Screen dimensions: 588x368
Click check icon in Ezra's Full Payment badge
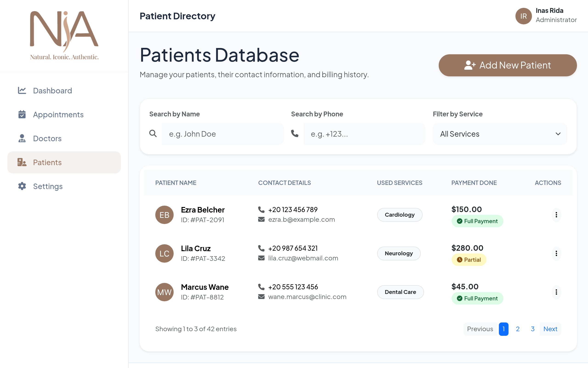pos(459,221)
